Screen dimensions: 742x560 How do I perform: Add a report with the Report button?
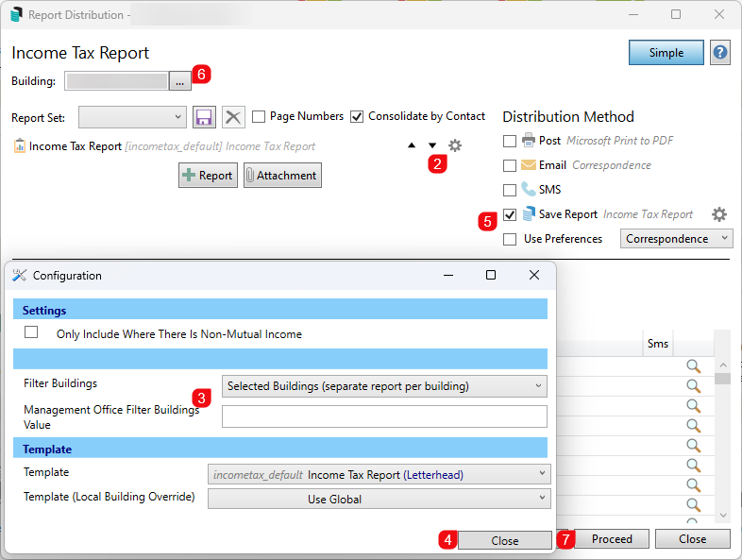tap(209, 175)
